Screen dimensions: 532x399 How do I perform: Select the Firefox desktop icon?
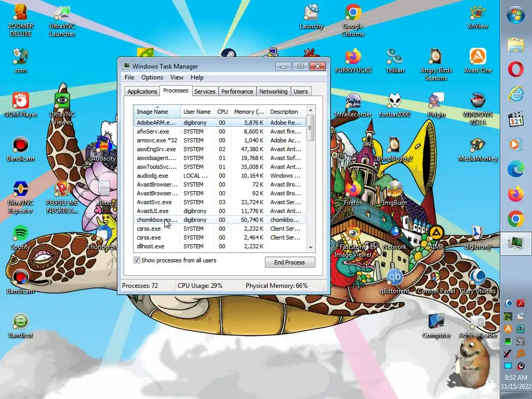tap(353, 193)
